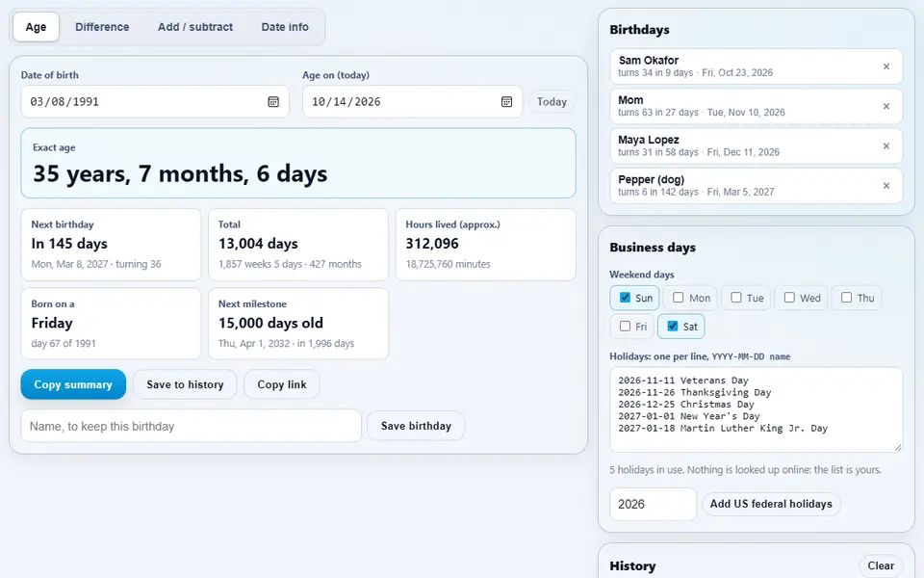Click Save birthday
Screen dimensions: 924x578
pyautogui.click(x=416, y=426)
